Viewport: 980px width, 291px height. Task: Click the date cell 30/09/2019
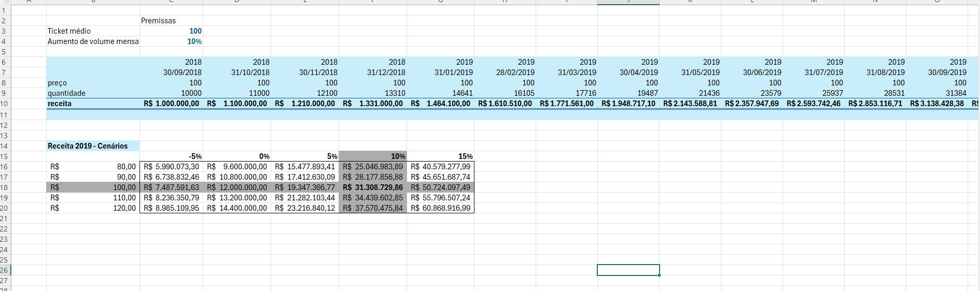click(x=937, y=72)
